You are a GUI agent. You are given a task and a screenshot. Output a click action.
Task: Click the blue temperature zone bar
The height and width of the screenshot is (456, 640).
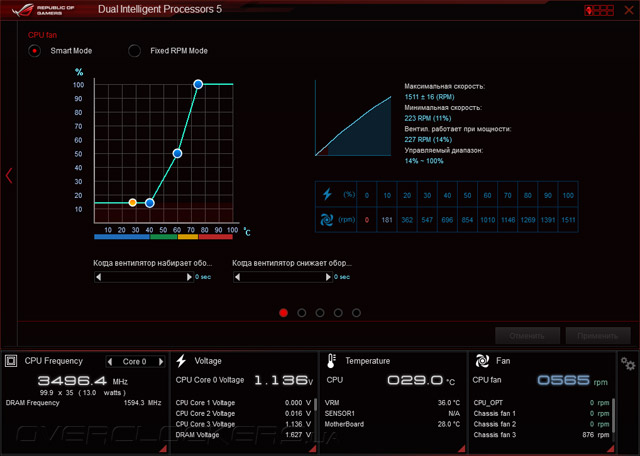(x=122, y=237)
